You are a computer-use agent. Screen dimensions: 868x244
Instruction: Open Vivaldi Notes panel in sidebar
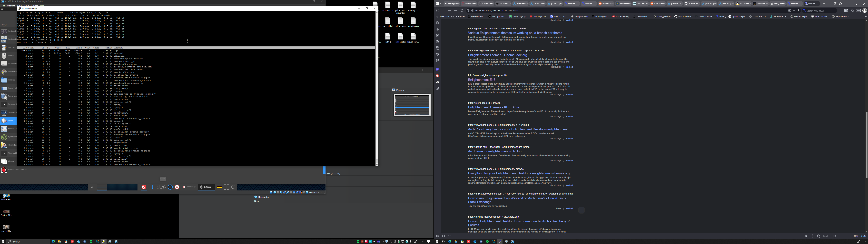click(x=437, y=42)
